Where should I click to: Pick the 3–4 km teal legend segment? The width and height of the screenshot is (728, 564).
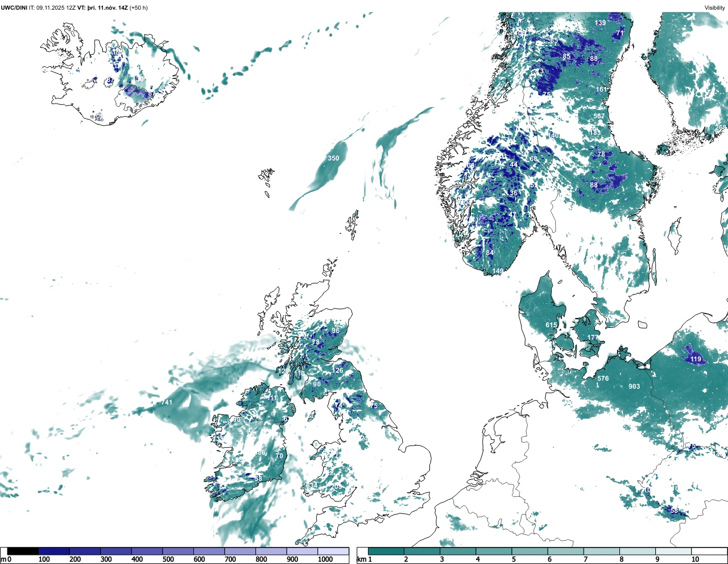tap(458, 551)
